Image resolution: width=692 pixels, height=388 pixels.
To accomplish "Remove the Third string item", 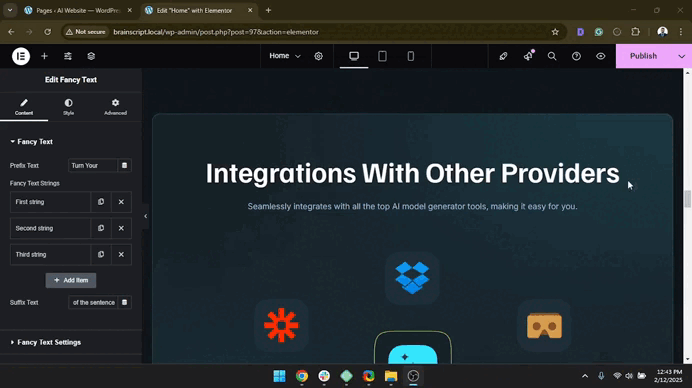I will [x=121, y=255].
